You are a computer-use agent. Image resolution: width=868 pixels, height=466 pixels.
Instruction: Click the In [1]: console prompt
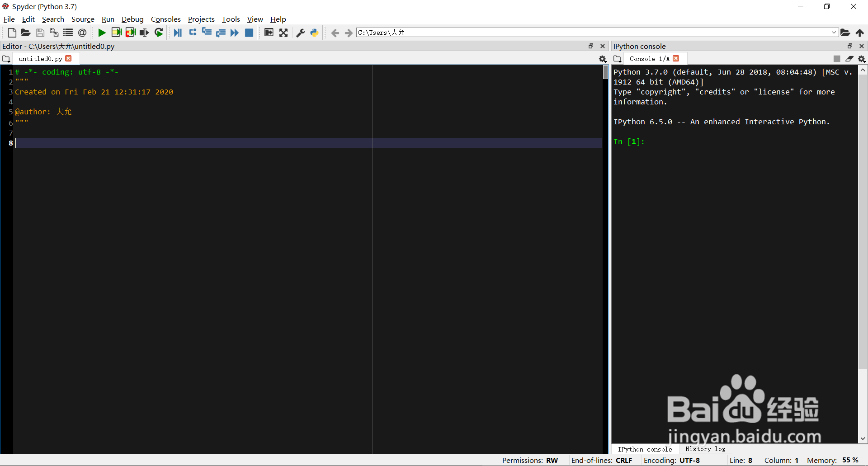(629, 141)
